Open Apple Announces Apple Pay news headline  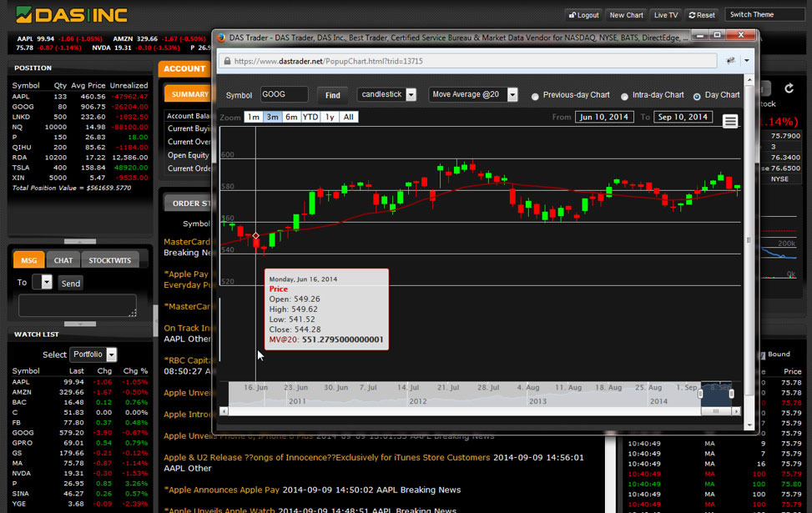click(x=222, y=490)
